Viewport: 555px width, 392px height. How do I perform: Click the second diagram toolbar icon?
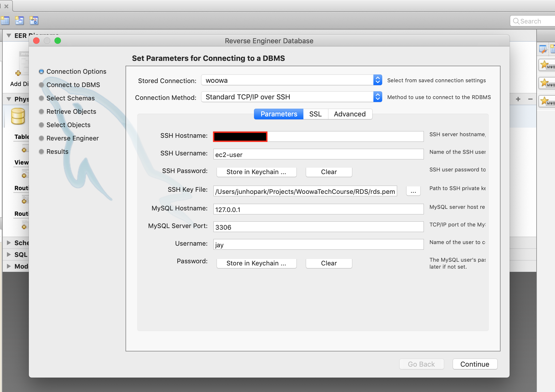[x=19, y=20]
